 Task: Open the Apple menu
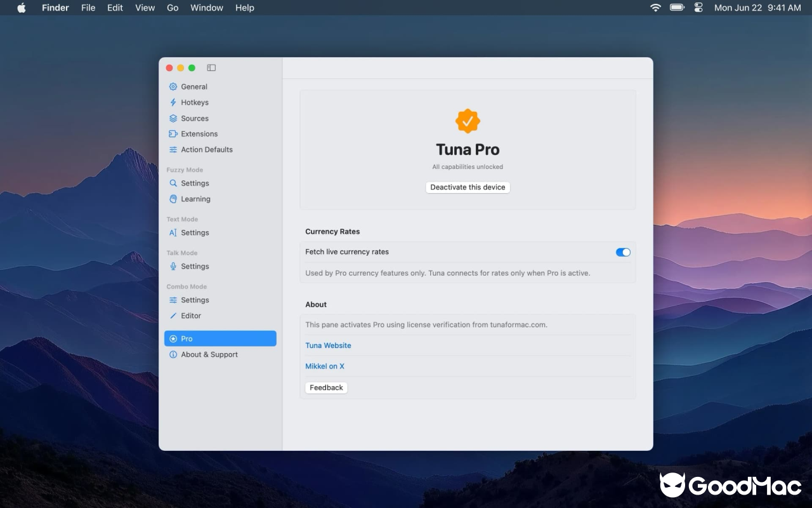[x=22, y=8]
